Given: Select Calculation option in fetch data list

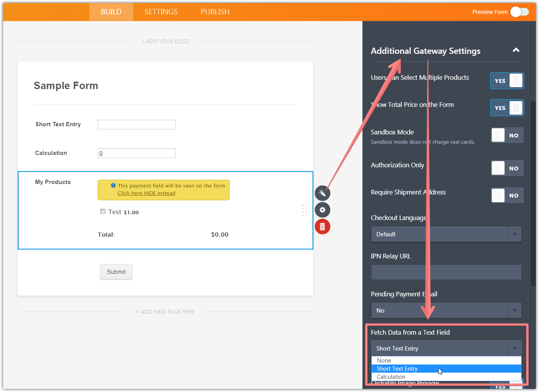Looking at the screenshot, I should [391, 377].
